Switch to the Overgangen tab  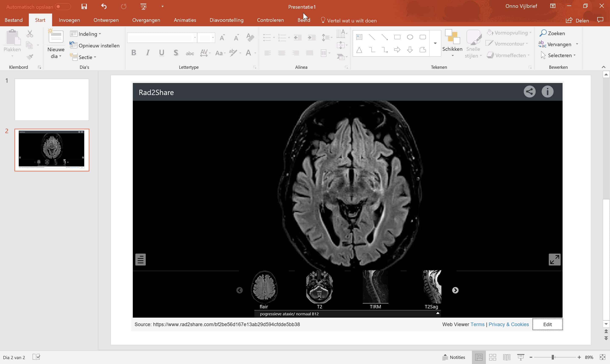pyautogui.click(x=146, y=20)
